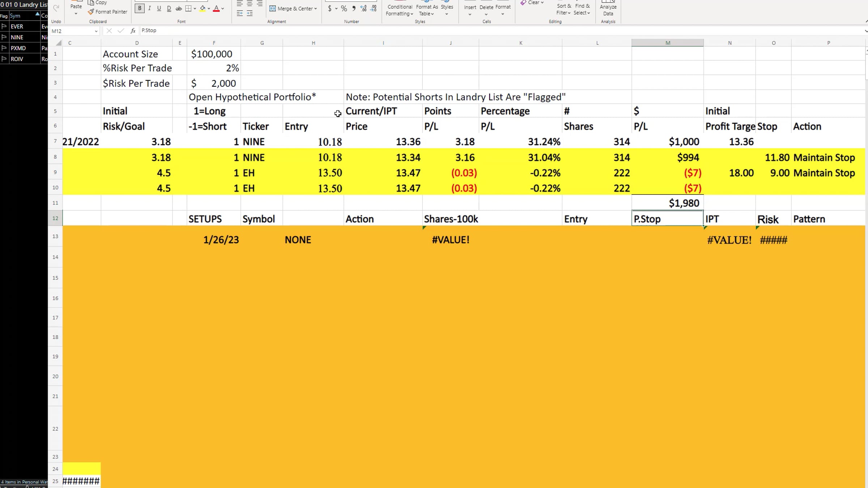
Task: Click the Decrease Decimal icon
Action: 374,9
